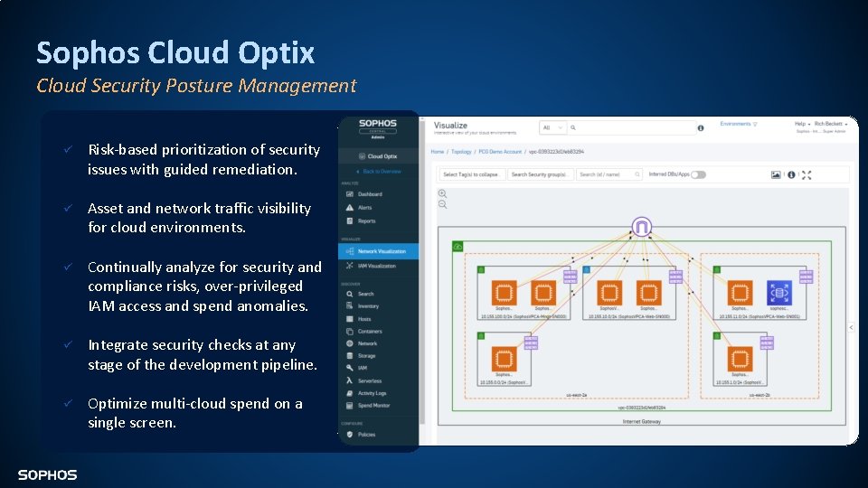
Task: Click the fullscreen expand icon
Action: [x=807, y=174]
